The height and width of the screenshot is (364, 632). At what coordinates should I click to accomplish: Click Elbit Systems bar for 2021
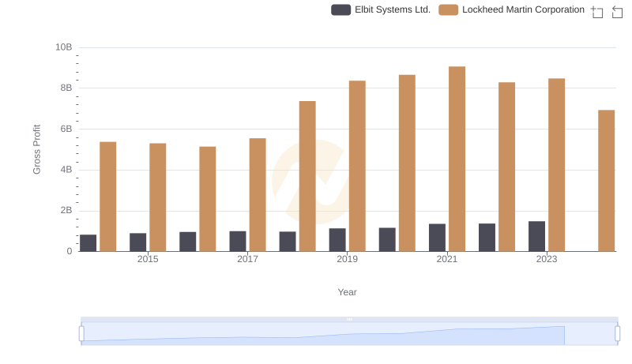coord(437,238)
